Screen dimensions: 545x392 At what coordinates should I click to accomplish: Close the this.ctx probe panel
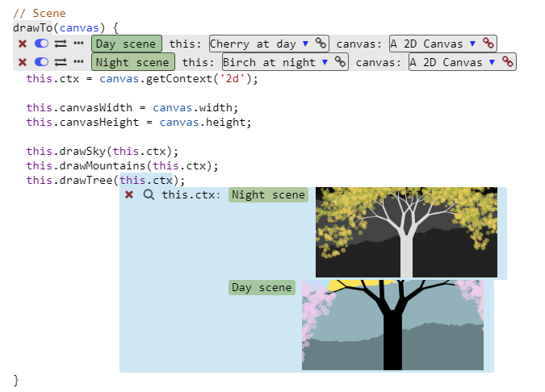(129, 194)
